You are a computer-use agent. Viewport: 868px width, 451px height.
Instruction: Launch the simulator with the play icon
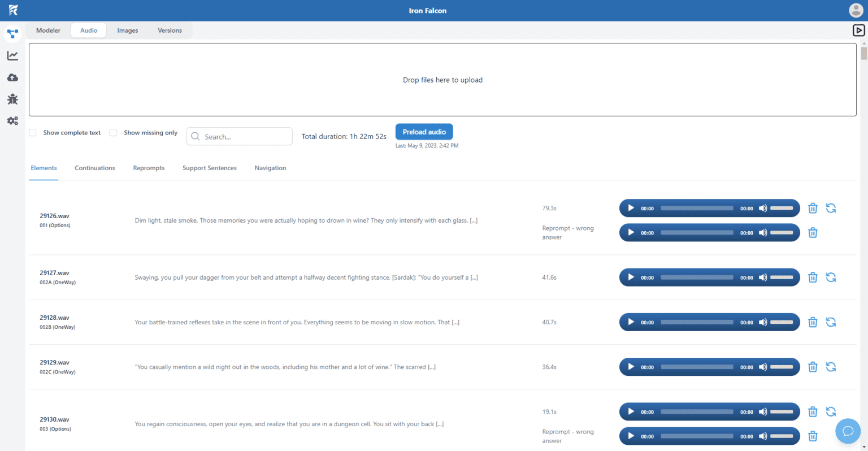pos(858,30)
